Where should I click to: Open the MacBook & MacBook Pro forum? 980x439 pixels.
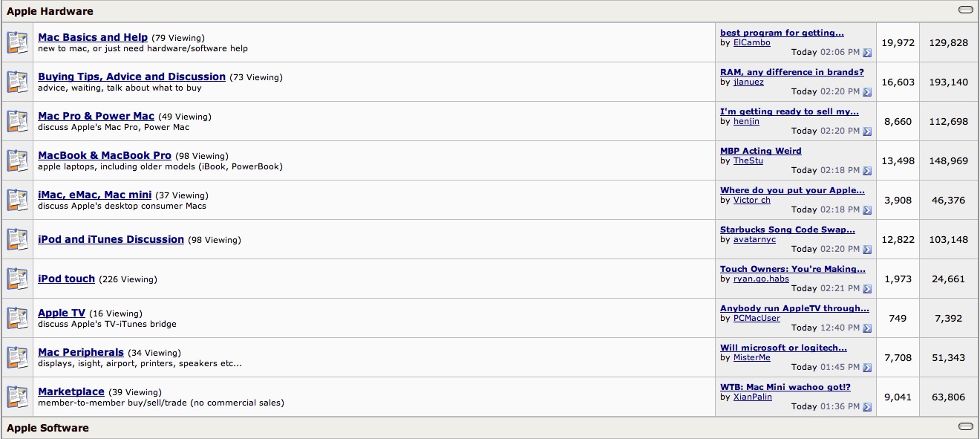(x=105, y=155)
